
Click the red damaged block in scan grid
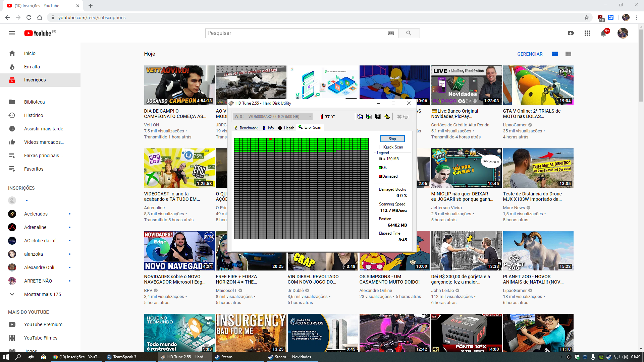point(270,139)
